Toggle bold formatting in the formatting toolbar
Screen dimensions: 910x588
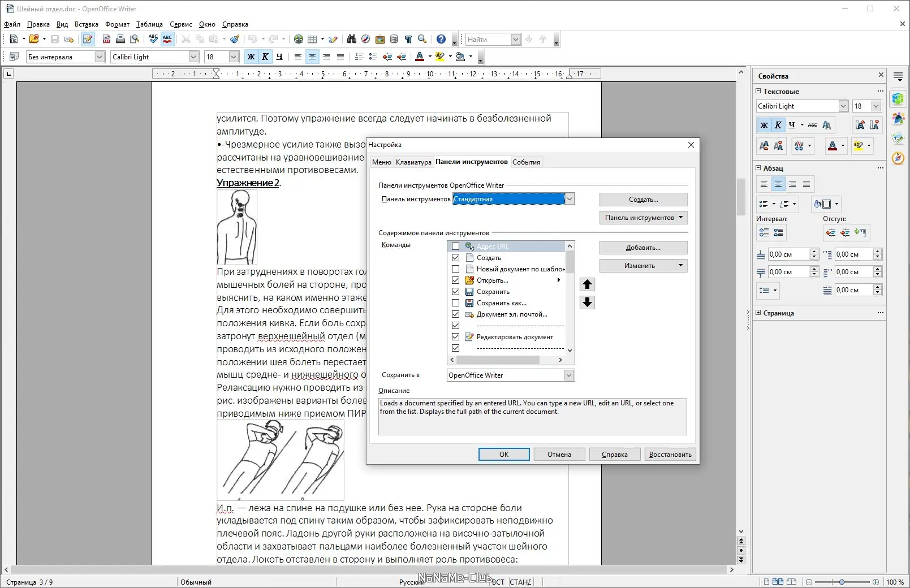[x=251, y=57]
